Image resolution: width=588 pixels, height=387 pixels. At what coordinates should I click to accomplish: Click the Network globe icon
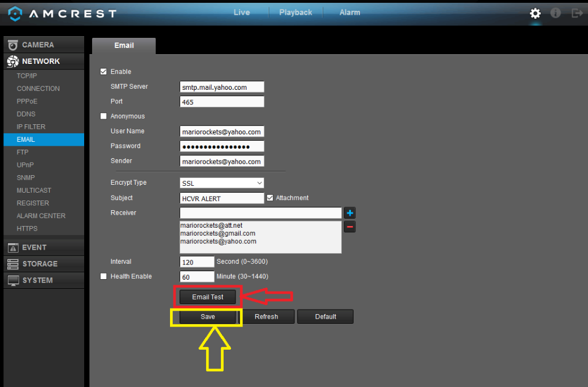(x=13, y=61)
